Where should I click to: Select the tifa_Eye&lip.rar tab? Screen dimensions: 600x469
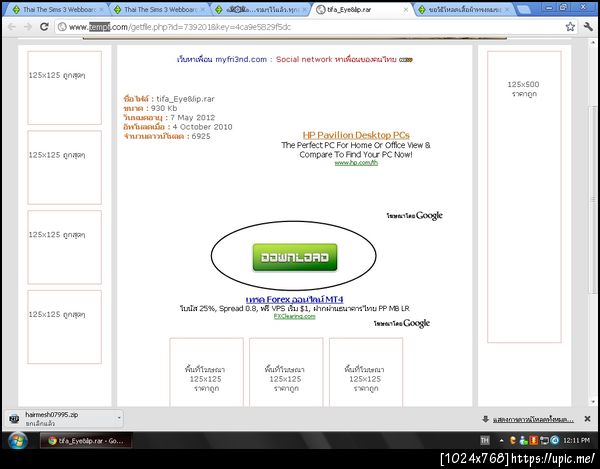(x=360, y=10)
